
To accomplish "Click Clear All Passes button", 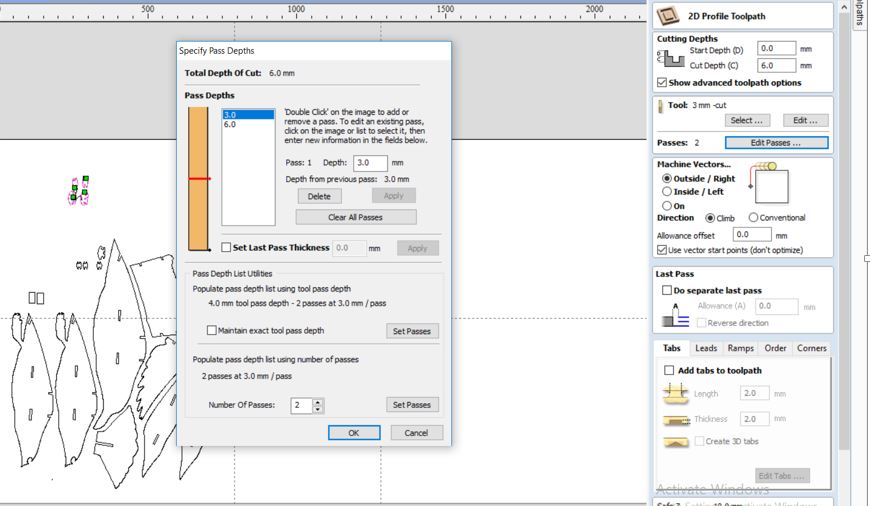I will tap(356, 217).
